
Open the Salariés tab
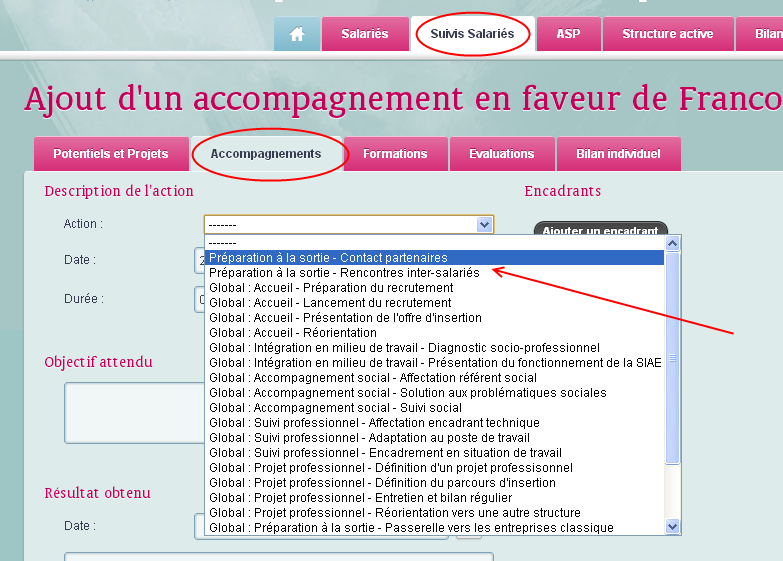tap(364, 34)
